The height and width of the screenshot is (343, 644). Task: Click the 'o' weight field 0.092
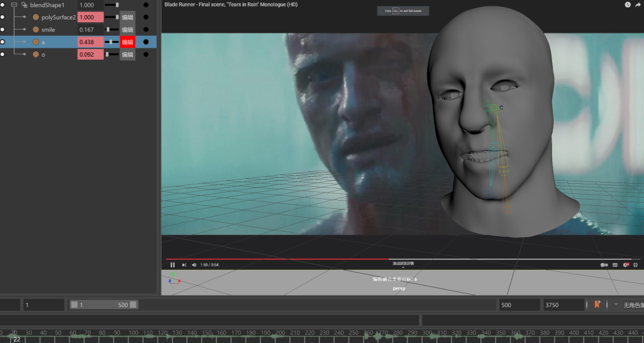pos(91,54)
